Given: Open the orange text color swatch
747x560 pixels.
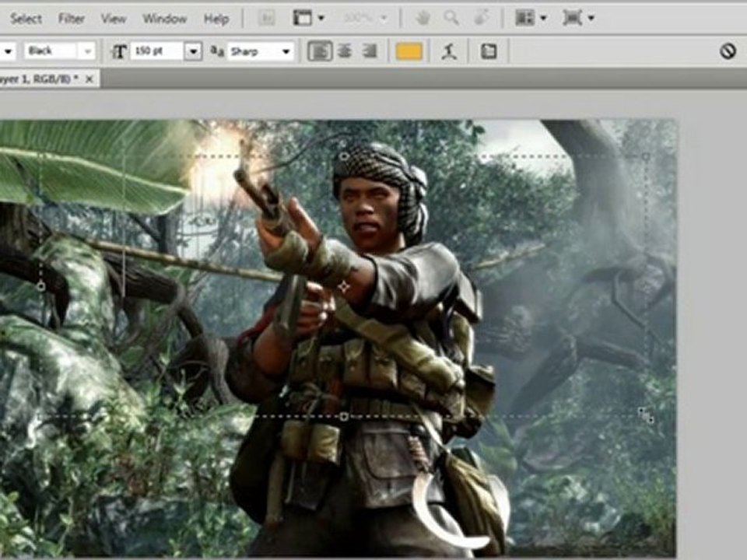Looking at the screenshot, I should (x=409, y=51).
